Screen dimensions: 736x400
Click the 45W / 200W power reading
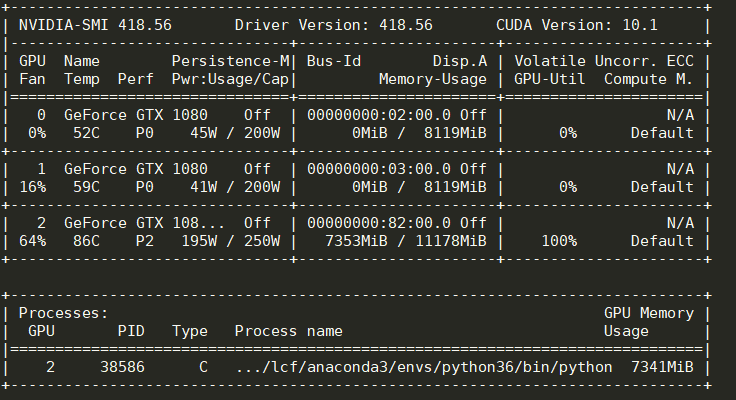pyautogui.click(x=230, y=132)
